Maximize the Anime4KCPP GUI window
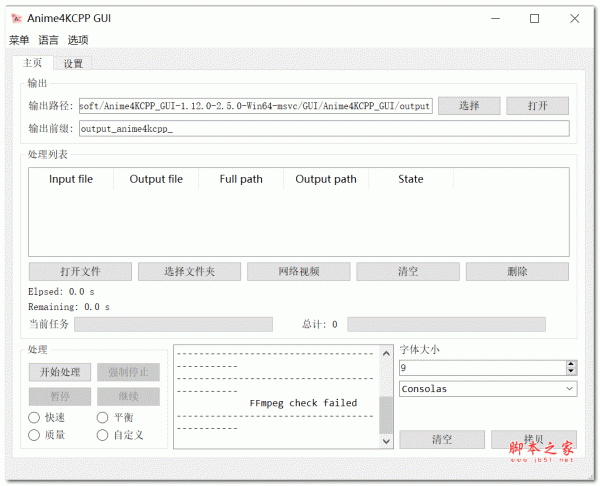 (535, 18)
